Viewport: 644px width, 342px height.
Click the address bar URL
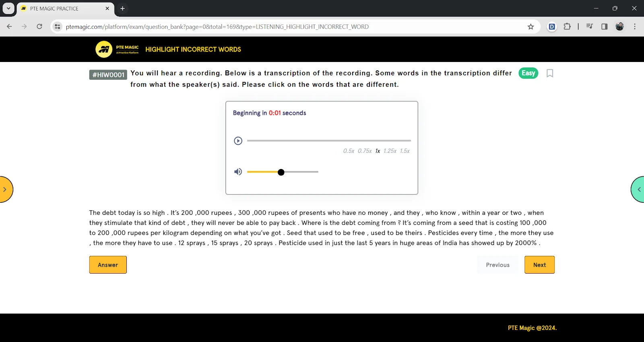(x=217, y=27)
